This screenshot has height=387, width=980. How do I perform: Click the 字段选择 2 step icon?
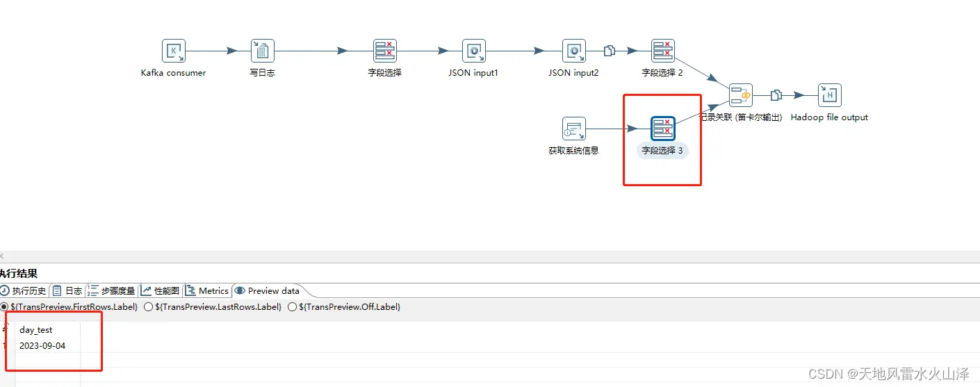tap(663, 51)
